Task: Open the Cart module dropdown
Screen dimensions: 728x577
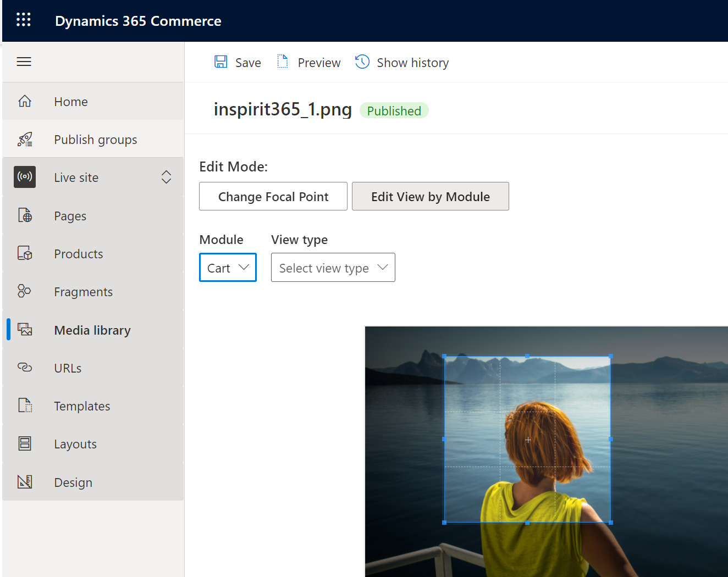Action: tap(228, 268)
